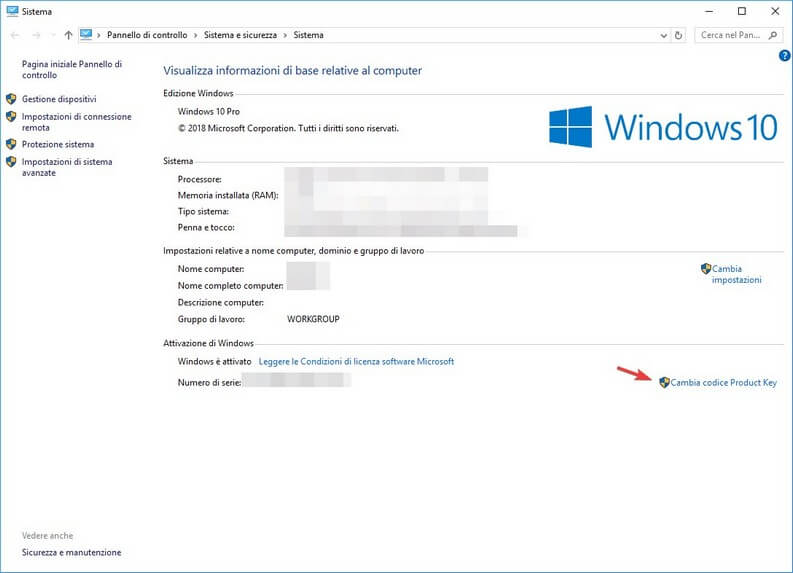Click the computer icon in the address bar
This screenshot has width=793, height=573.
tap(86, 34)
